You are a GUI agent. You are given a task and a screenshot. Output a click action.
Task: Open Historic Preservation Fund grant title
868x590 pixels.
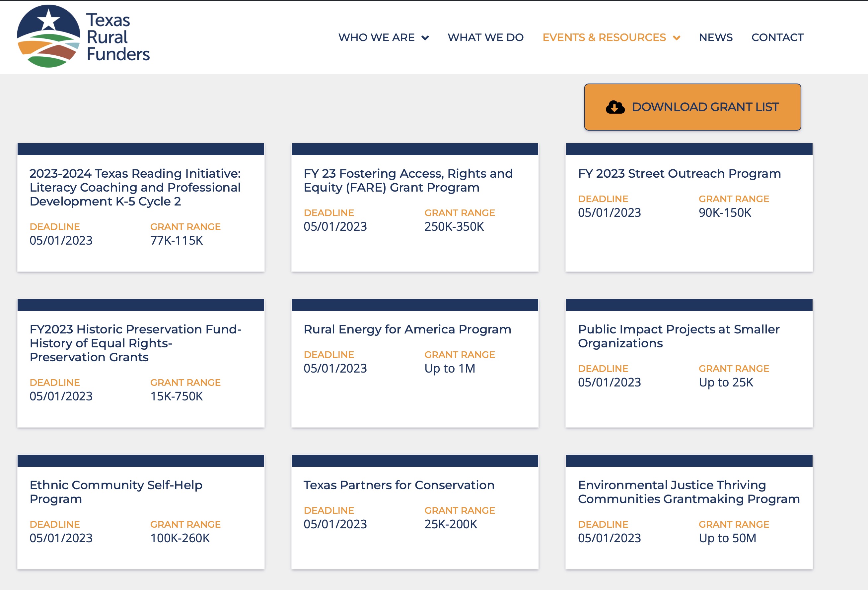click(135, 343)
